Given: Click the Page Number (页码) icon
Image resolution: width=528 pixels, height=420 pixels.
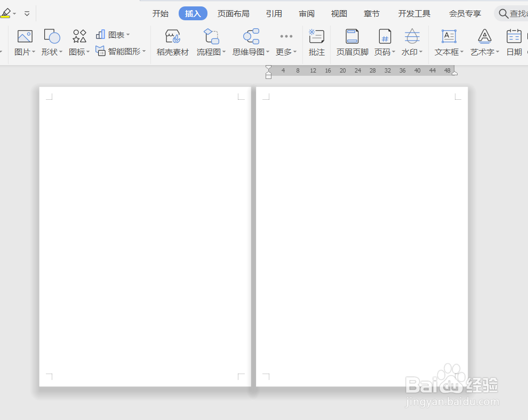Looking at the screenshot, I should (385, 36).
